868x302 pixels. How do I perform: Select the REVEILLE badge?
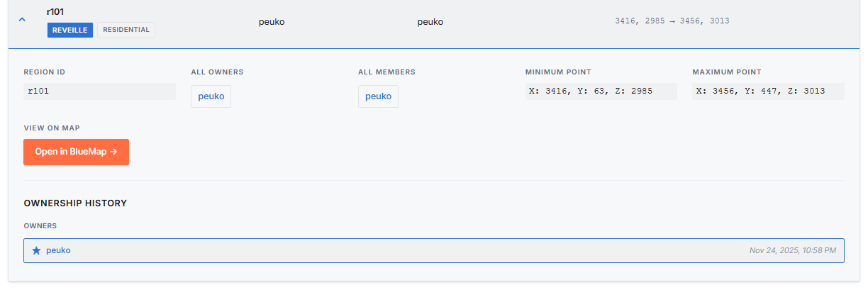(70, 30)
